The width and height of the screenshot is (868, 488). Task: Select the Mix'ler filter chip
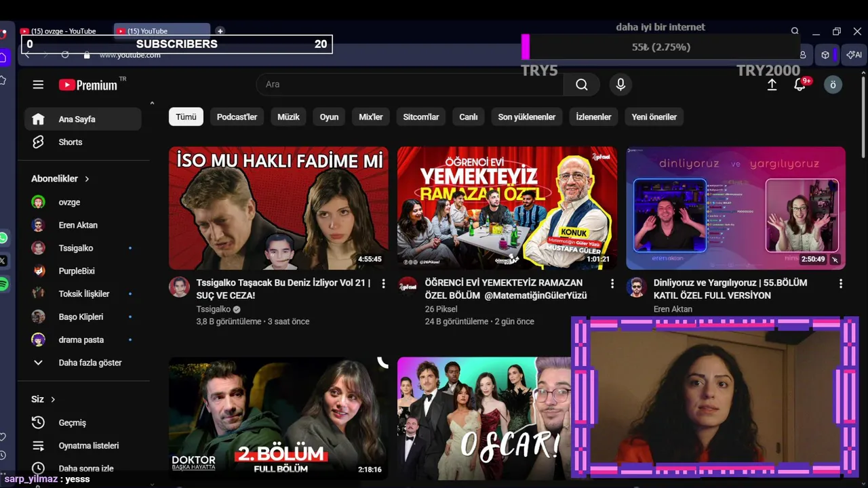click(x=371, y=117)
